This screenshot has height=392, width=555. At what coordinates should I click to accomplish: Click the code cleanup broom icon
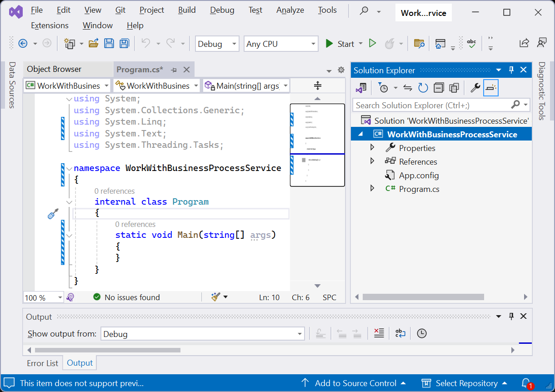point(215,297)
